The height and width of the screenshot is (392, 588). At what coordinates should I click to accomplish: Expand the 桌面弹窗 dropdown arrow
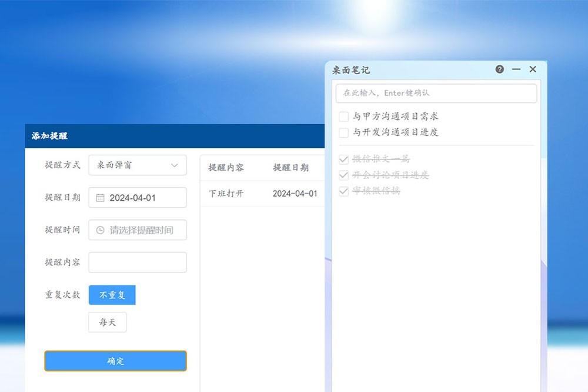click(175, 165)
